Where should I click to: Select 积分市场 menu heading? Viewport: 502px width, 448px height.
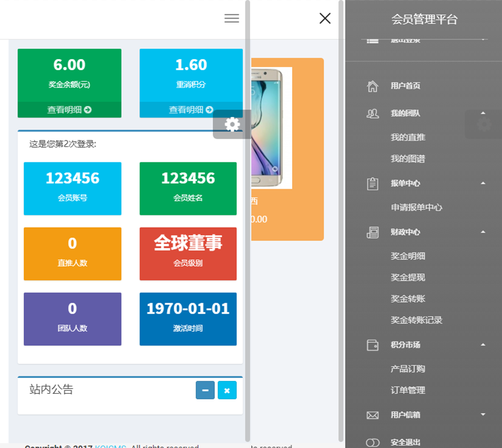pos(405,345)
